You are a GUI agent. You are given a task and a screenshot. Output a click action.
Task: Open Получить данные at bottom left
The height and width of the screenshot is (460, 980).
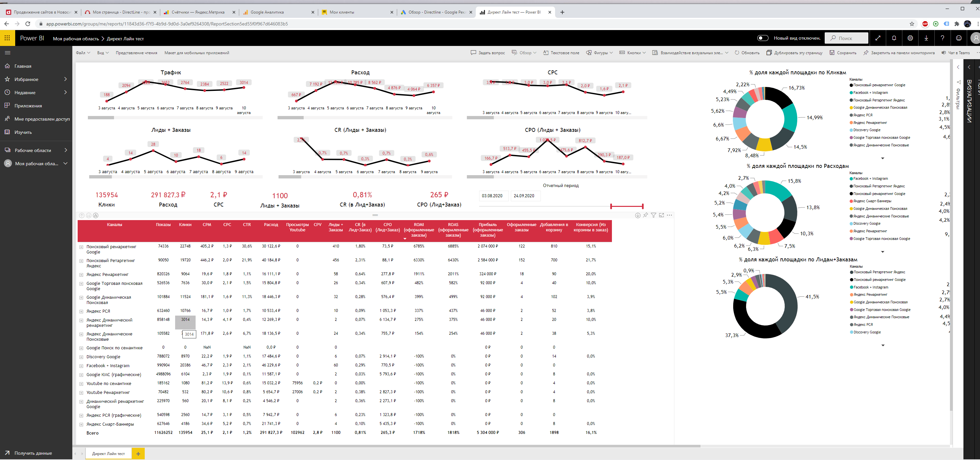pyautogui.click(x=33, y=453)
